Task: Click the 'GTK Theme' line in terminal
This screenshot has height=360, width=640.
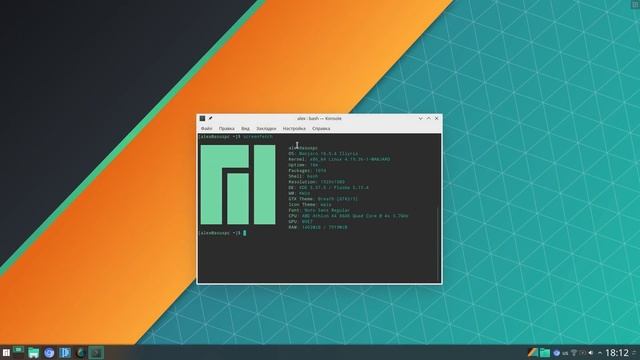Action: tap(323, 199)
